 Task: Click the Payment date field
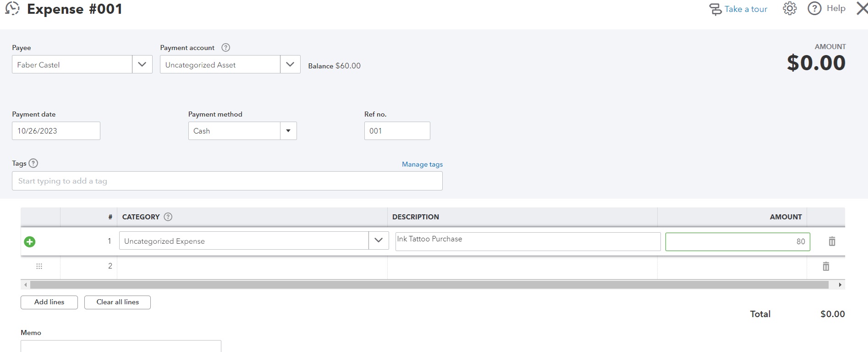[56, 131]
